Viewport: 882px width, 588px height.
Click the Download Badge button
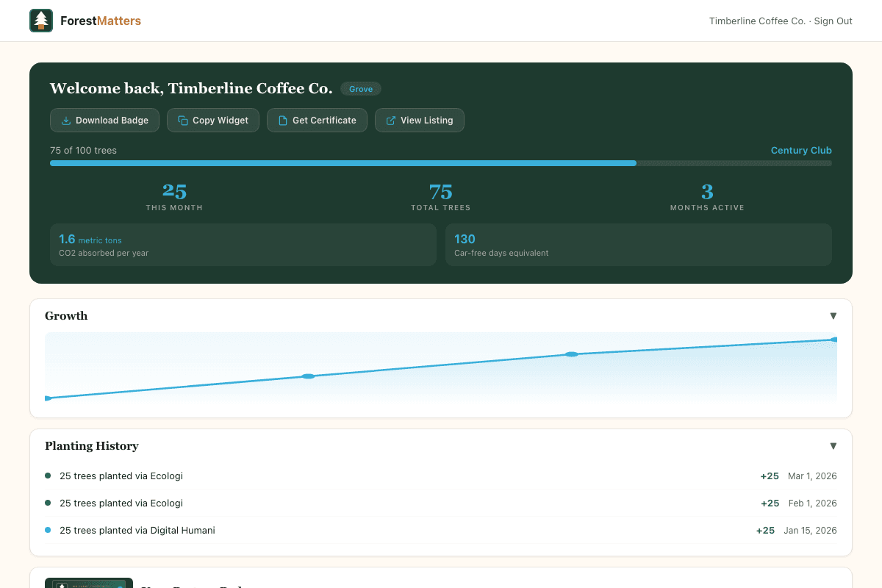[x=104, y=120]
